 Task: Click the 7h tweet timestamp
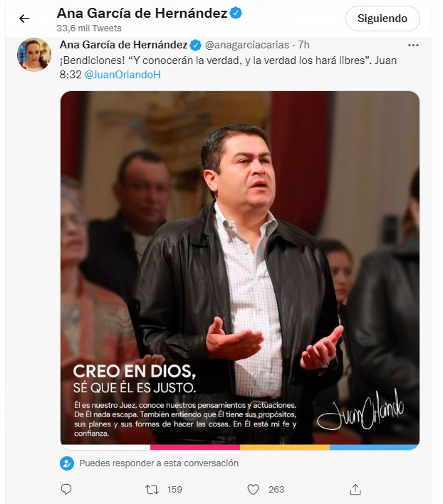[304, 45]
